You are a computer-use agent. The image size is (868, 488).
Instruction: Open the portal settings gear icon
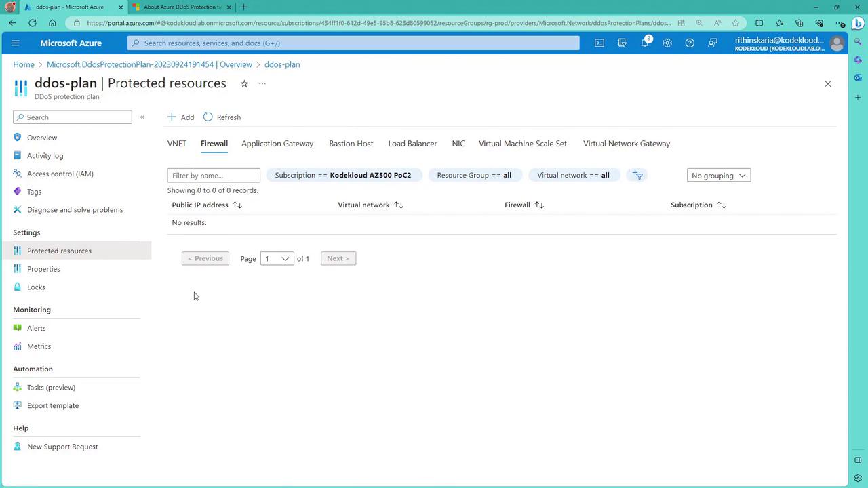pyautogui.click(x=667, y=43)
